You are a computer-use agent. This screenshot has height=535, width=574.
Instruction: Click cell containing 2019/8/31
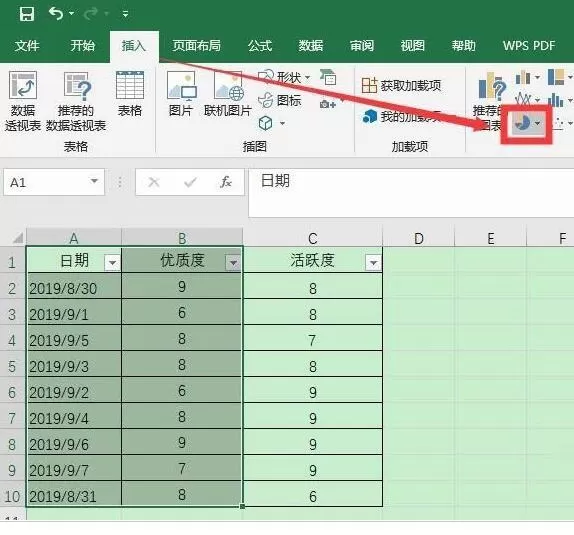[x=74, y=494]
